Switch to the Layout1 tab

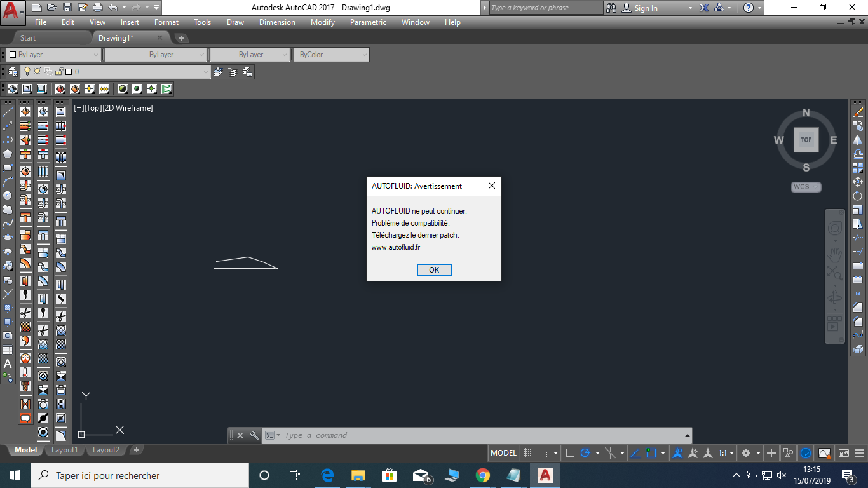coord(64,450)
